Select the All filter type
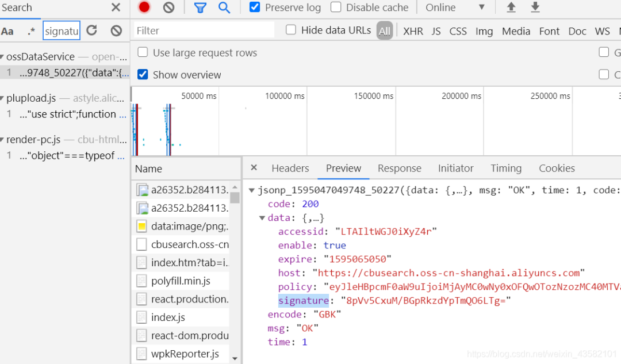The image size is (621, 364). click(x=385, y=31)
